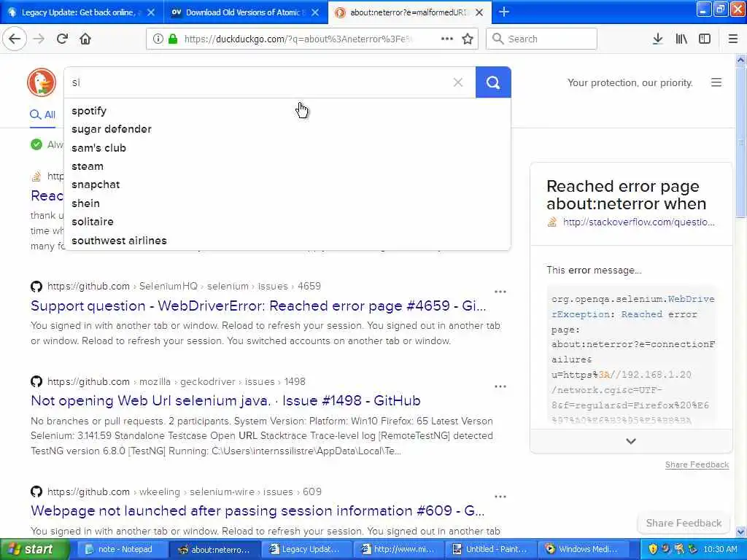The width and height of the screenshot is (747, 560).
Task: Click the Reached error page panel heading
Action: pos(626,195)
